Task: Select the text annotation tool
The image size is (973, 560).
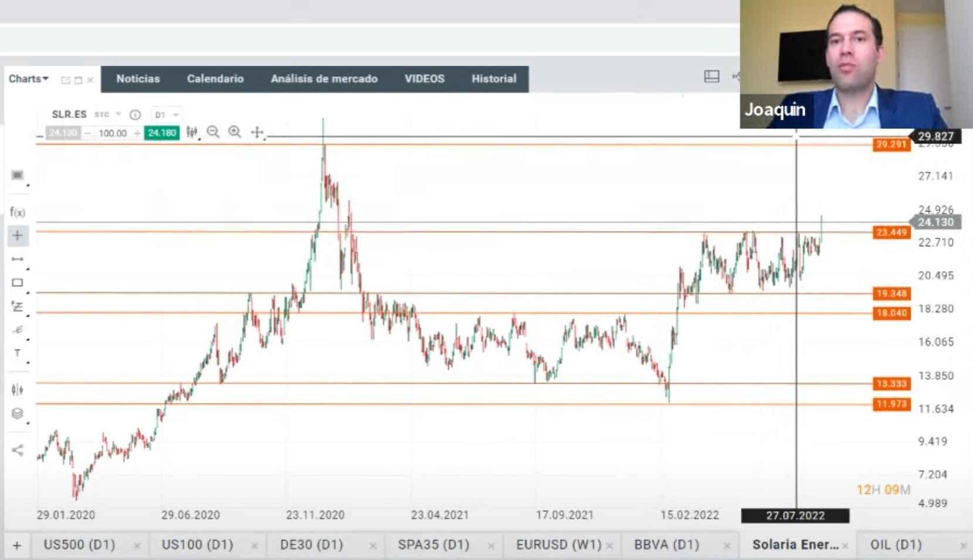Action: tap(18, 354)
